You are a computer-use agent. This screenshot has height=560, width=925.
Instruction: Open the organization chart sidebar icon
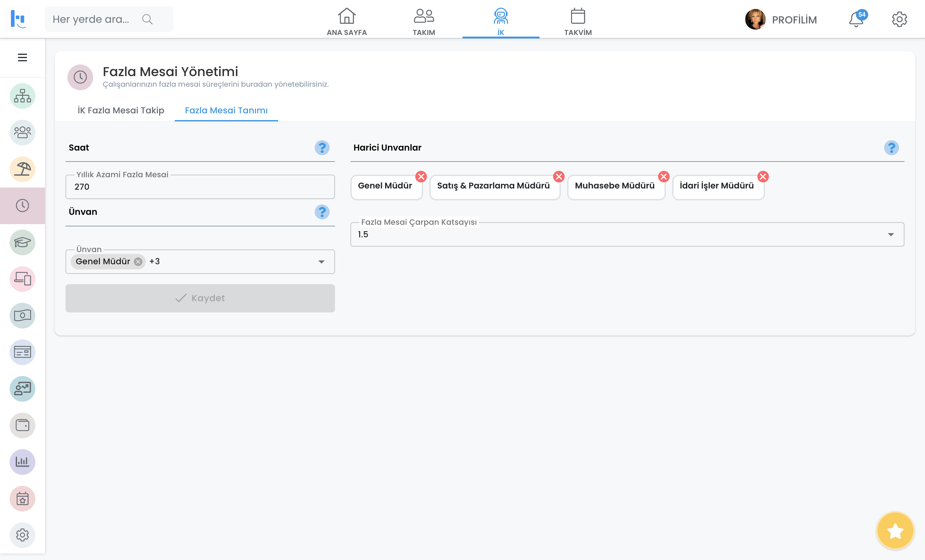coord(22,96)
